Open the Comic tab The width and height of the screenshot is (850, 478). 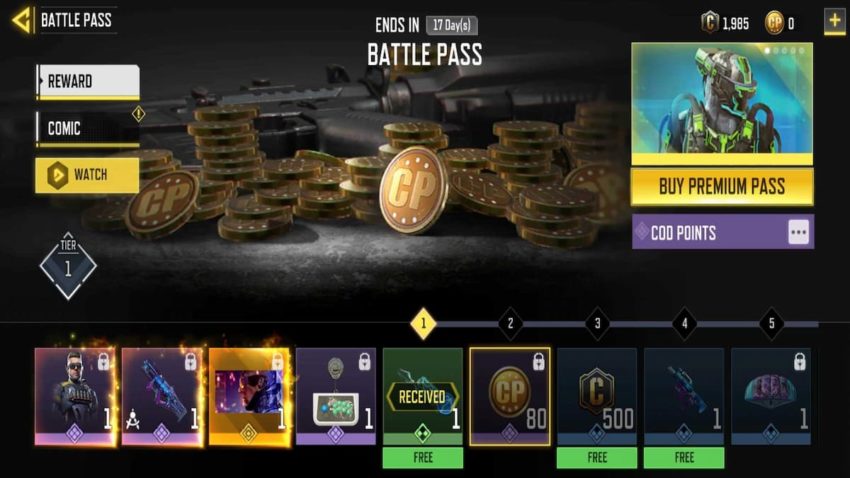point(88,129)
